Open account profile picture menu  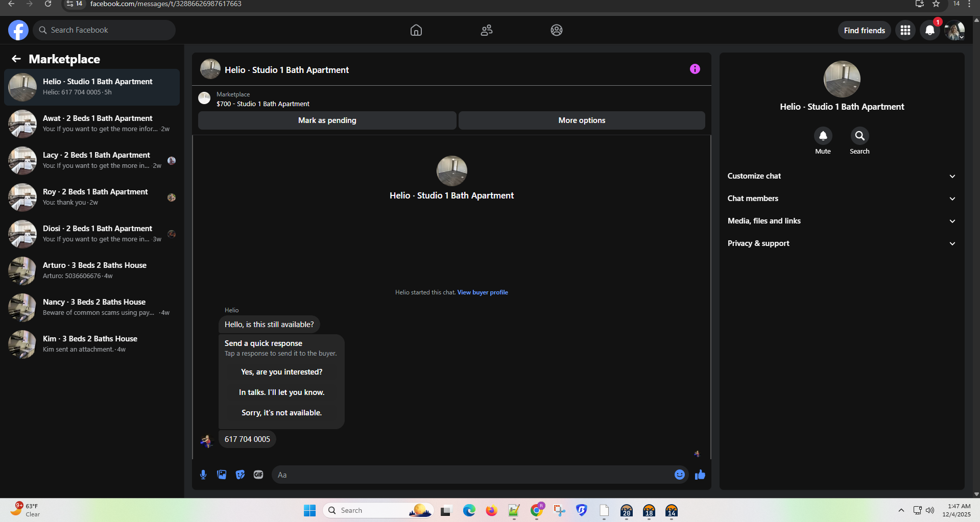[954, 30]
